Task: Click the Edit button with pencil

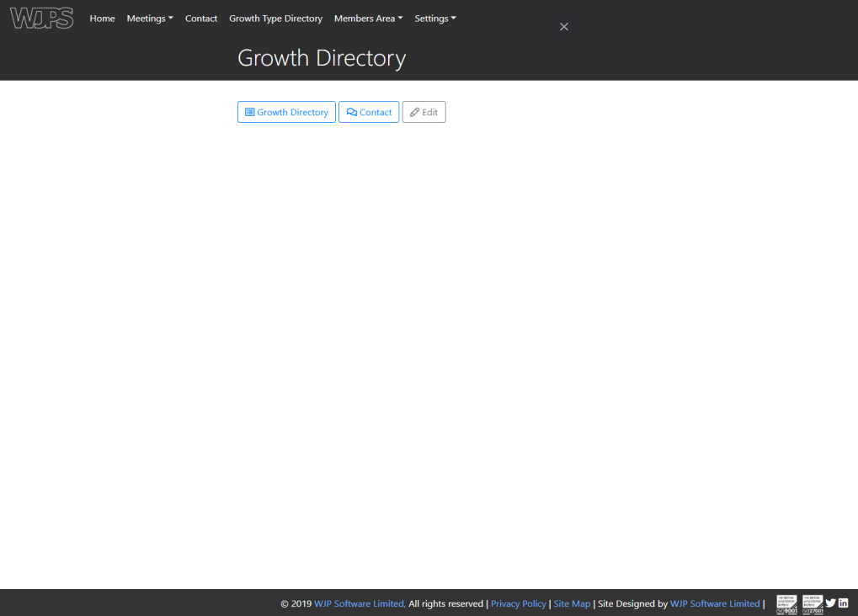Action: (424, 112)
